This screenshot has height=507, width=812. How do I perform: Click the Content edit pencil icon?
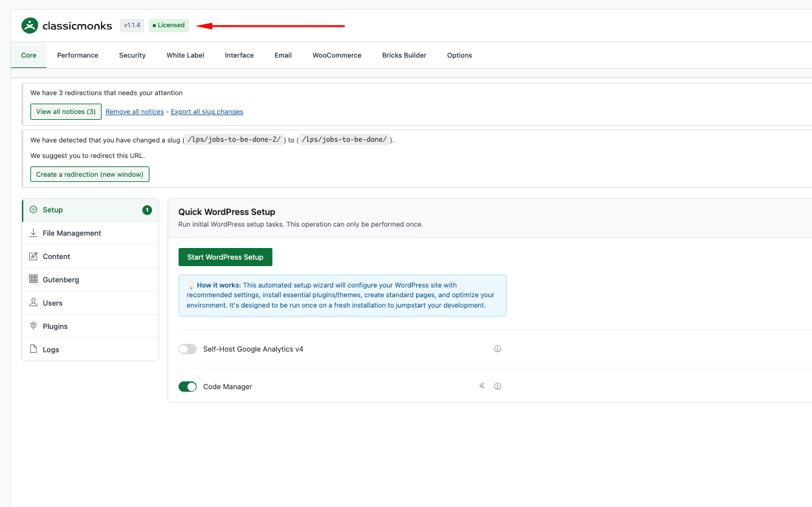coord(34,256)
